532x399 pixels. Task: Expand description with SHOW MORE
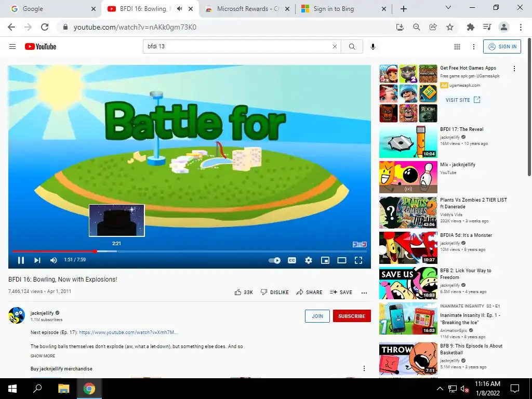pyautogui.click(x=43, y=356)
